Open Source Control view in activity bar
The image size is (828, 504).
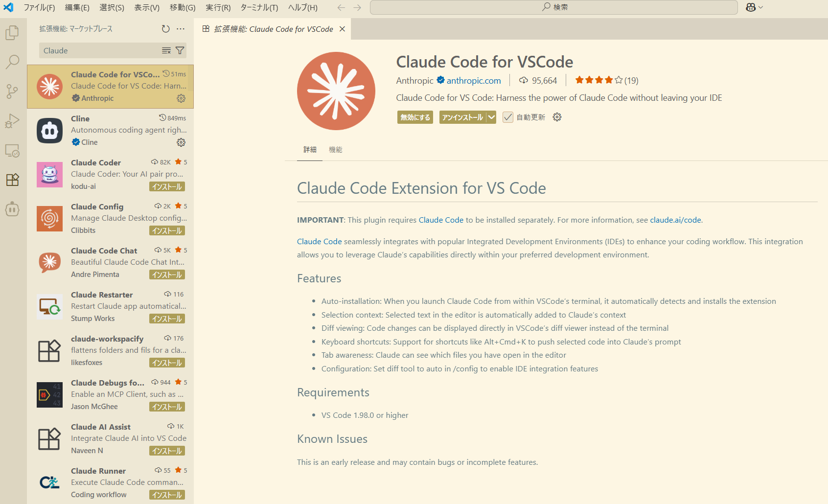click(x=12, y=91)
